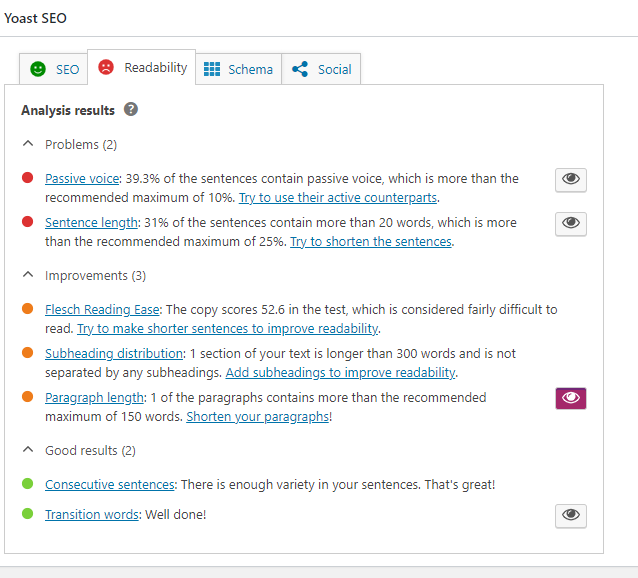
Task: Turn off paragraph length highlight eye button
Action: pyautogui.click(x=571, y=398)
